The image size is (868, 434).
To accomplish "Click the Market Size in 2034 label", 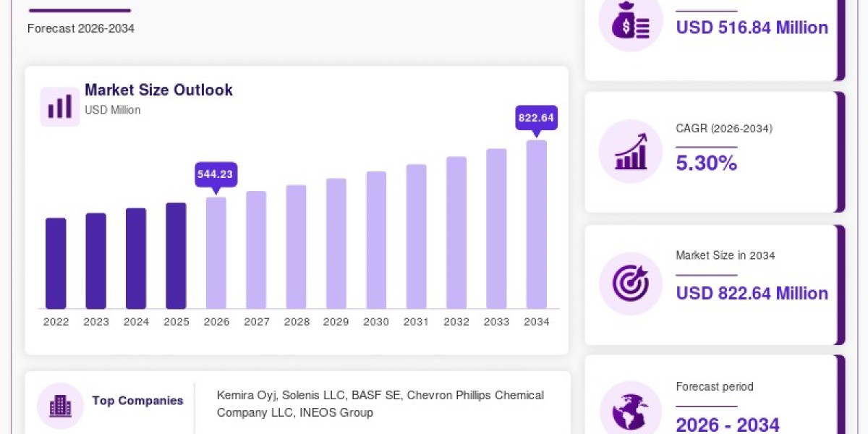I will pos(726,255).
